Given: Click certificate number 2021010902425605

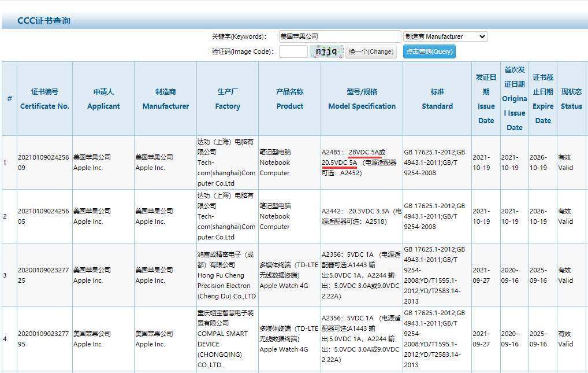Looking at the screenshot, I should (43, 216).
